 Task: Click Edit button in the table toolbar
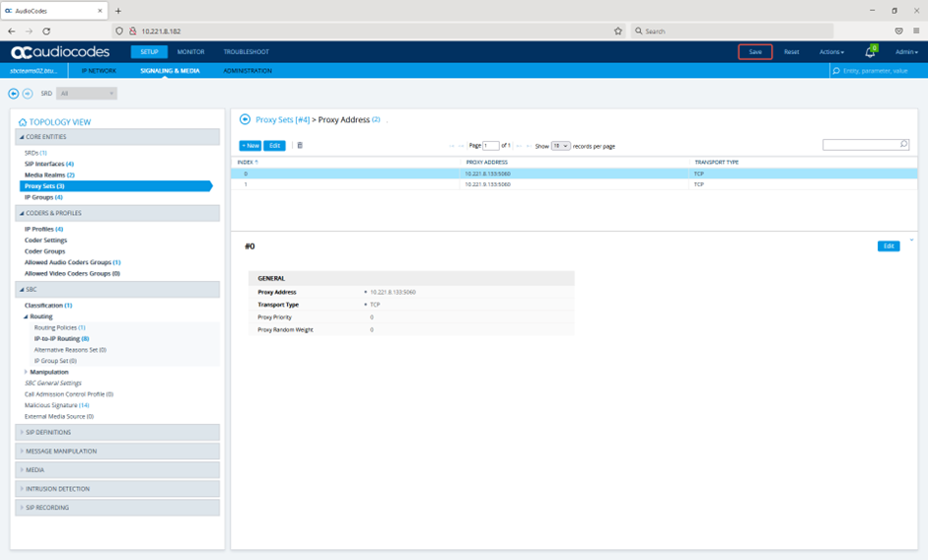(x=274, y=146)
